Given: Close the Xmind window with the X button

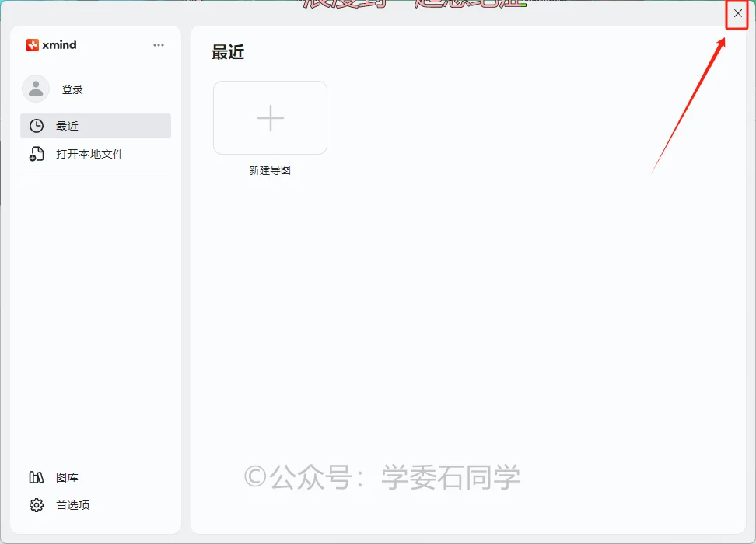Looking at the screenshot, I should click(x=737, y=14).
